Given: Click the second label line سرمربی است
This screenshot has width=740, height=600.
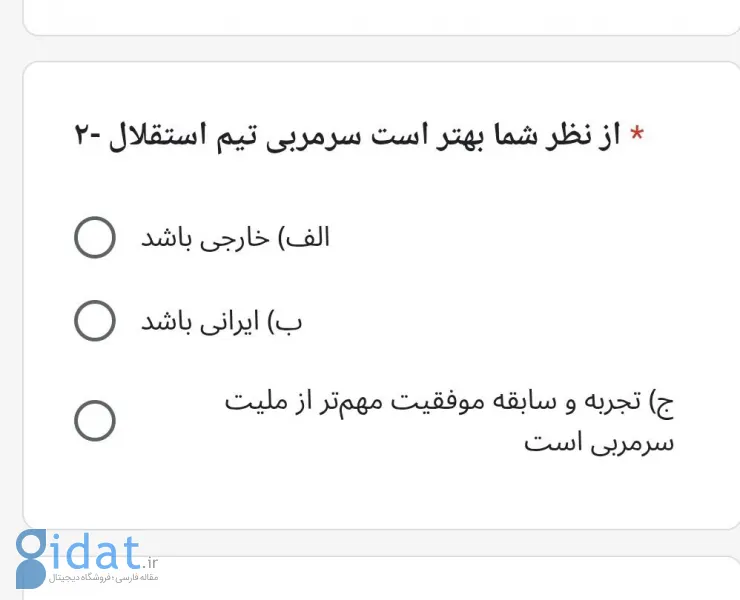Looking at the screenshot, I should click(x=599, y=444).
